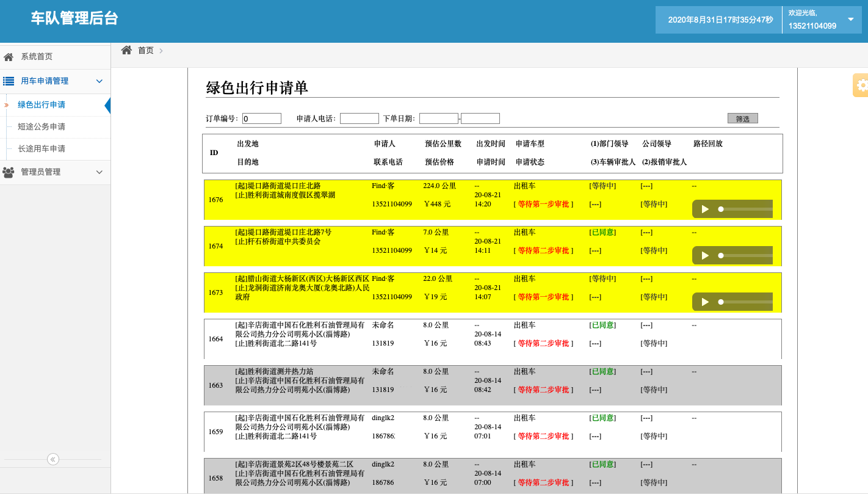Collapse the sidebar with the « arrow
Image resolution: width=868 pixels, height=494 pixels.
pos(54,460)
